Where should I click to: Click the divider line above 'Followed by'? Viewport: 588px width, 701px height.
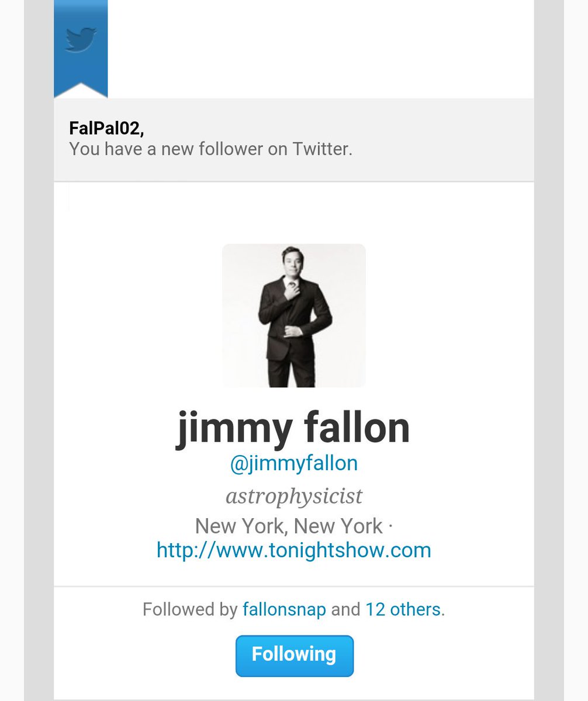tap(294, 586)
